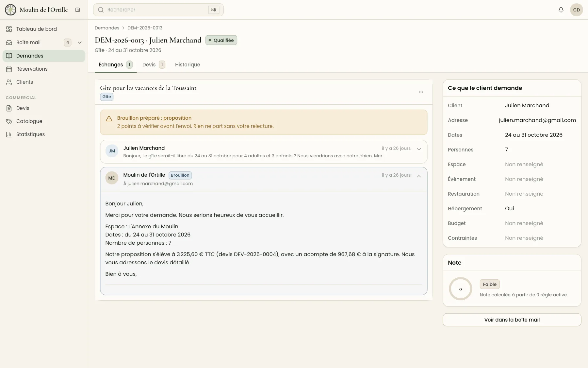The width and height of the screenshot is (588, 368).
Task: Click the Gîte tag under the subject
Action: 106,97
